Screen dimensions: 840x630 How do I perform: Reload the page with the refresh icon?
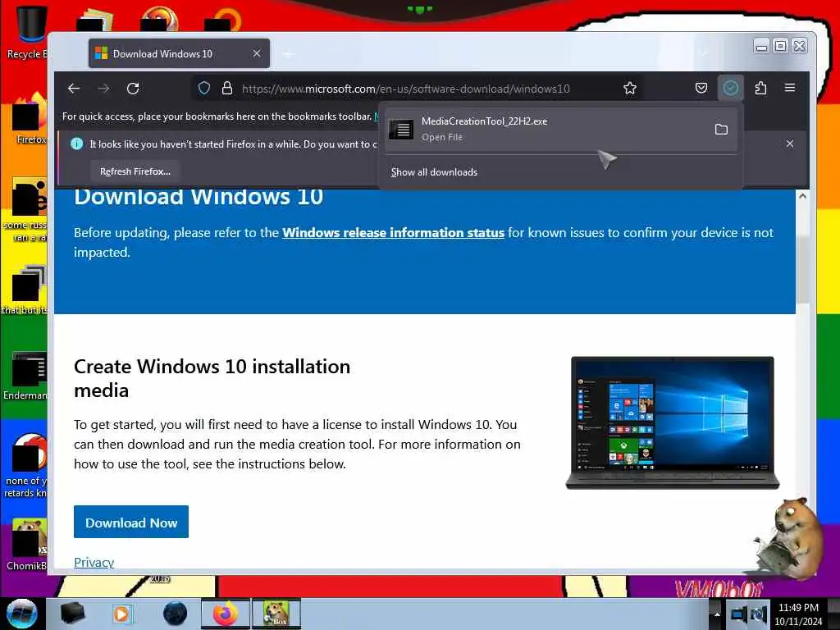[133, 89]
